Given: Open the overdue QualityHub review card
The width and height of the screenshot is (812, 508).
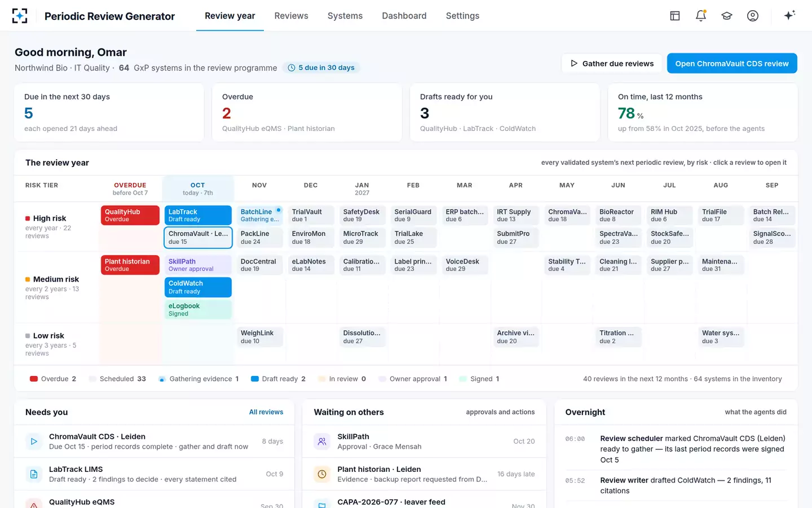Looking at the screenshot, I should [130, 215].
